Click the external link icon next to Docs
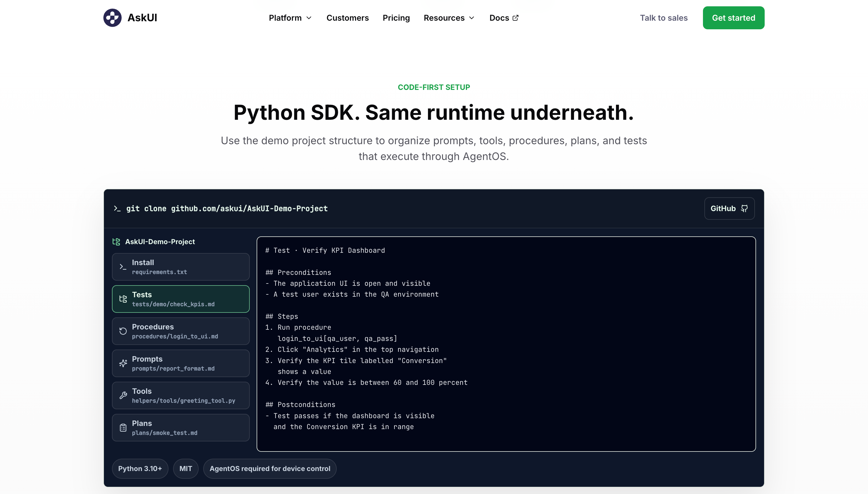 (x=516, y=18)
